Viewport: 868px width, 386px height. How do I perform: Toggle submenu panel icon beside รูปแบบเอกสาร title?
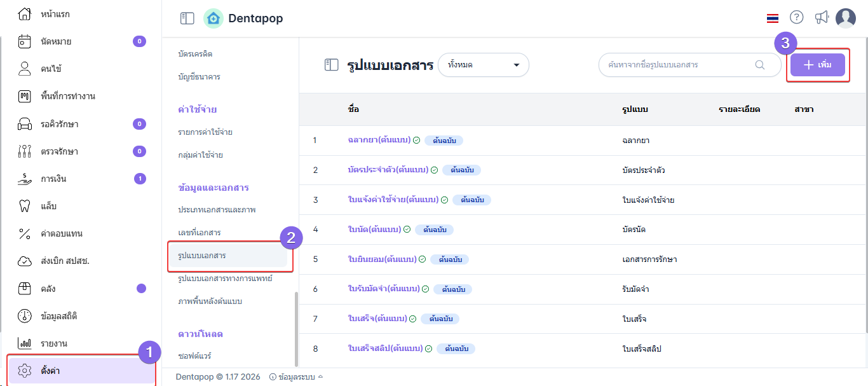tap(331, 65)
